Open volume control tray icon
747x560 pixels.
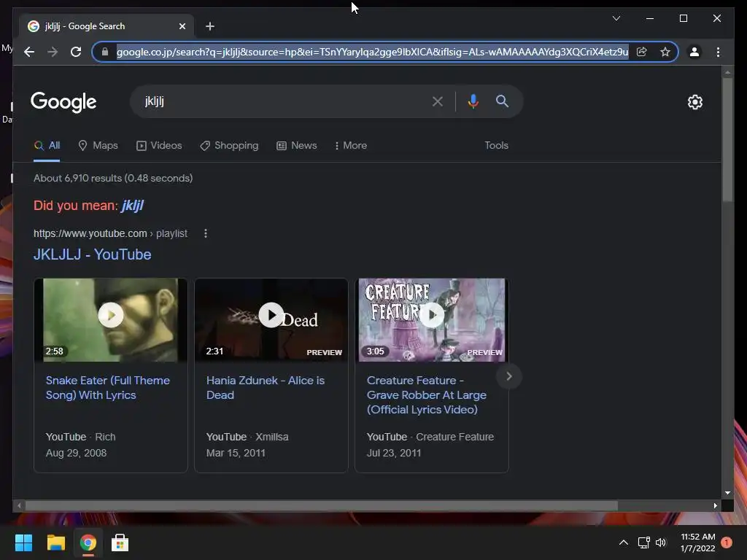point(661,542)
